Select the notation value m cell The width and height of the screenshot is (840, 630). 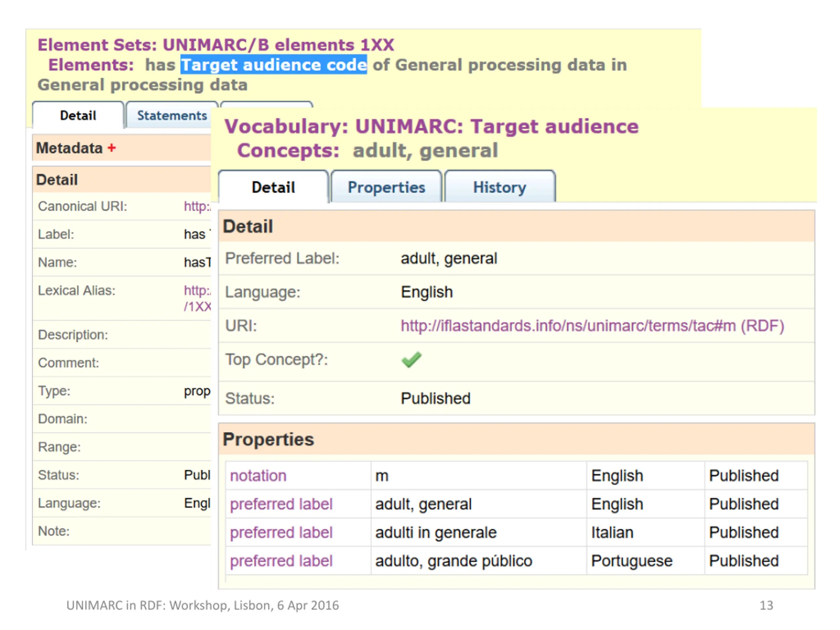pos(478,476)
